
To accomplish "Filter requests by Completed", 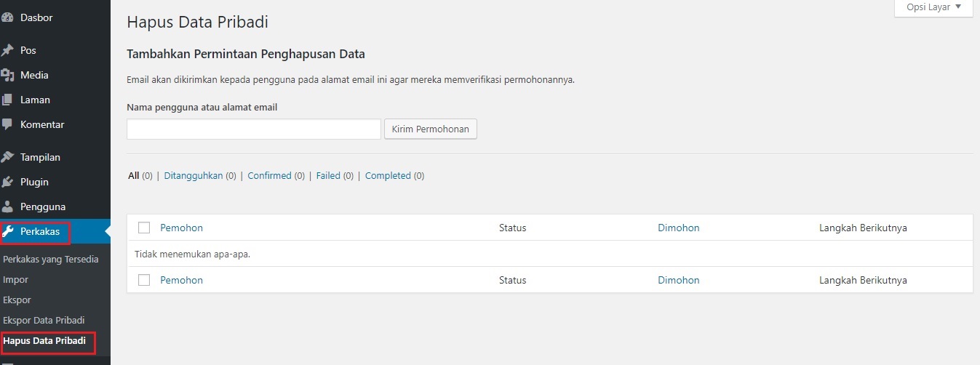I will [x=388, y=176].
